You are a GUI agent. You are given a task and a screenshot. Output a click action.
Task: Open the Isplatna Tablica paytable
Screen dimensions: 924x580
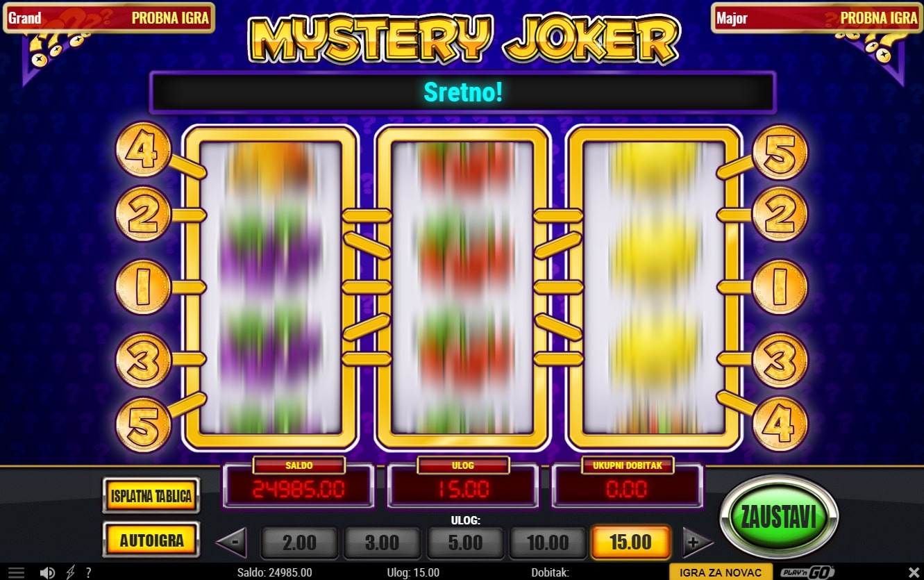(151, 496)
